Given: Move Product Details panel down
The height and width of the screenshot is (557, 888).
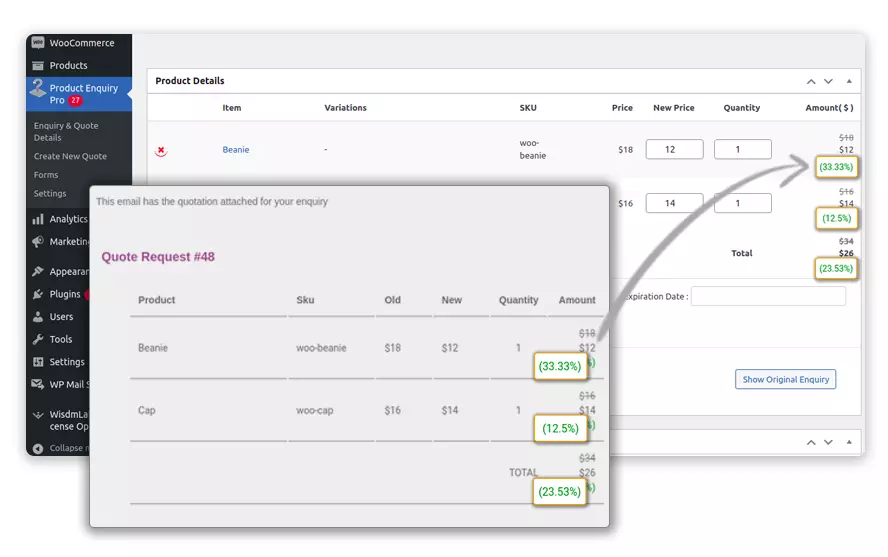Looking at the screenshot, I should click(x=827, y=81).
